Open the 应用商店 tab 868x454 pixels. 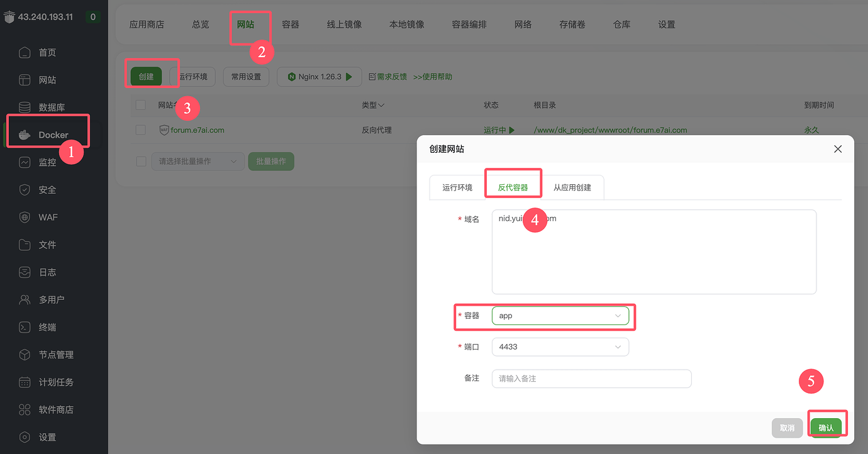point(147,25)
